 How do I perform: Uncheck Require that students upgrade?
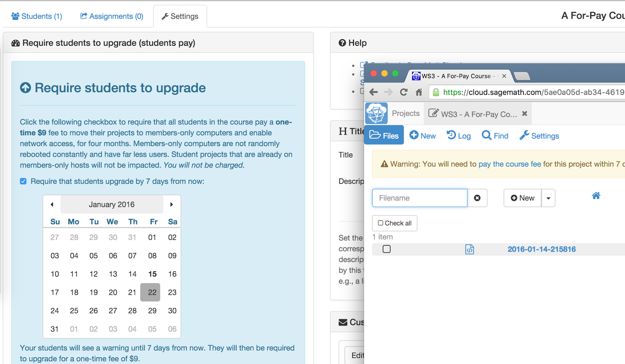click(x=23, y=181)
